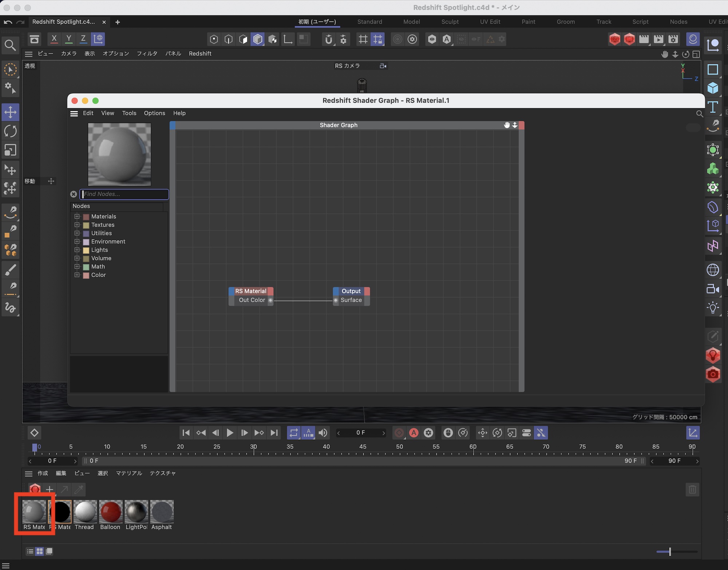
Task: Expand the Lights node category
Action: click(77, 250)
